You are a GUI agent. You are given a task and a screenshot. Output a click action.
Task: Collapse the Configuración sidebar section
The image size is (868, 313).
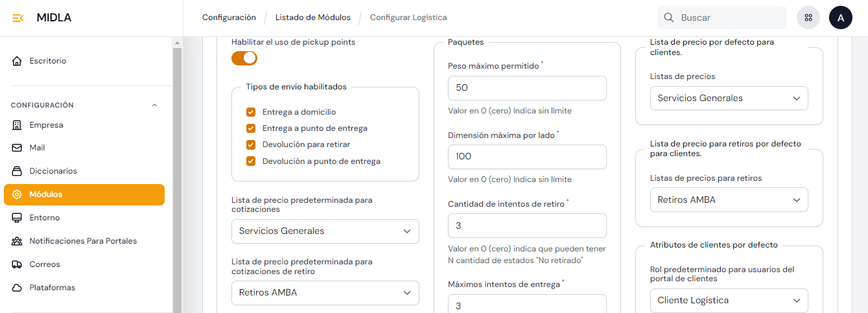click(154, 105)
